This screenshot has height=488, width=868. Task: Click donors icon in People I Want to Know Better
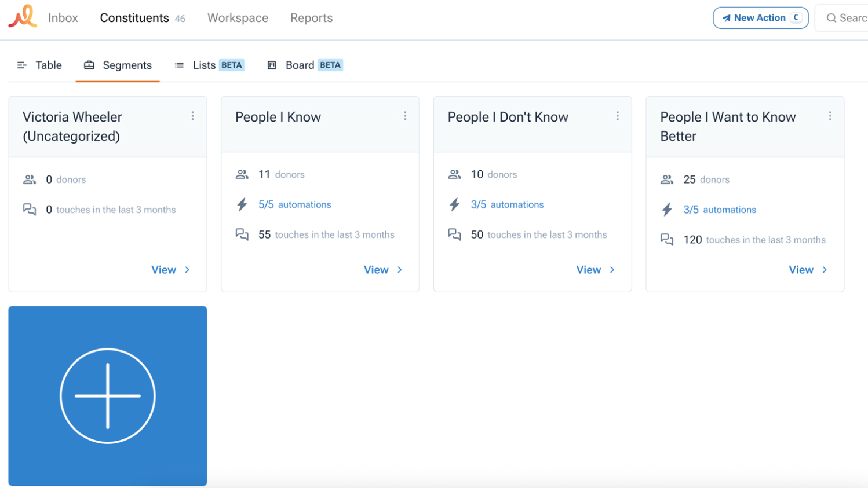[x=668, y=179]
